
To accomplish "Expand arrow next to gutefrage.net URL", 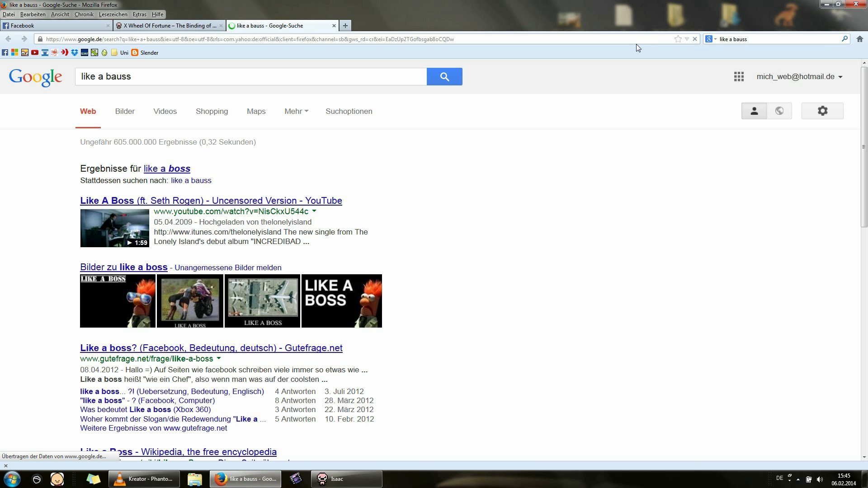I will point(219,359).
